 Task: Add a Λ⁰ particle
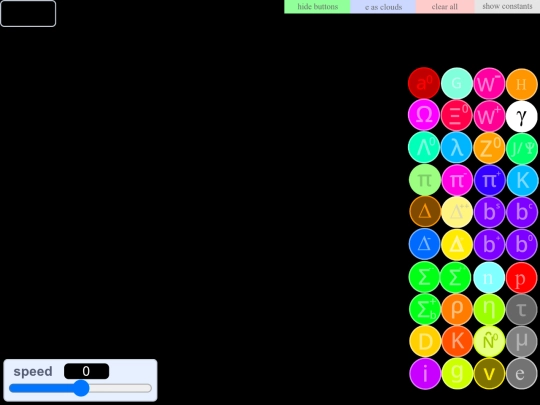pos(424,147)
